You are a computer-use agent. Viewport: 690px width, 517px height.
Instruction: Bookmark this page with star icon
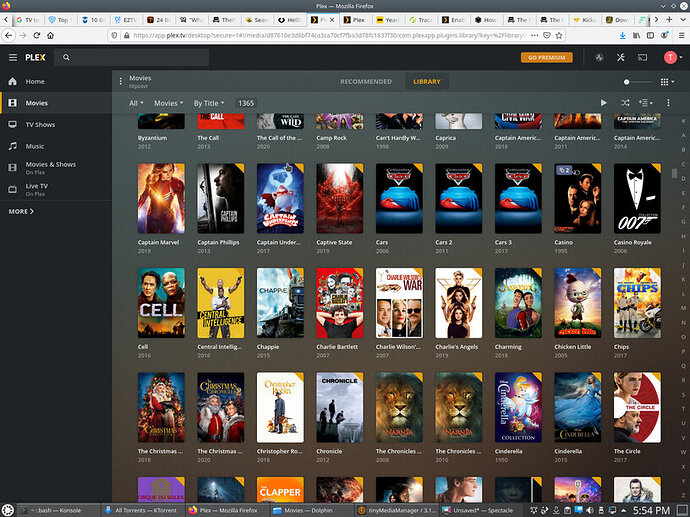point(559,35)
